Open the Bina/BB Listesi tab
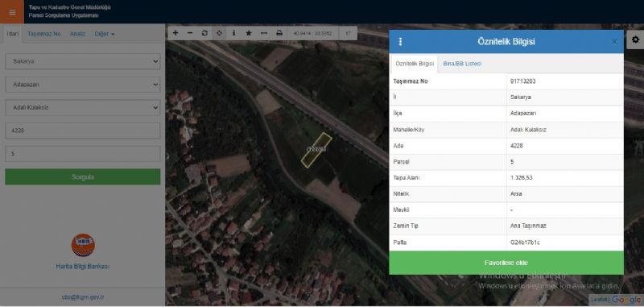 pos(462,64)
